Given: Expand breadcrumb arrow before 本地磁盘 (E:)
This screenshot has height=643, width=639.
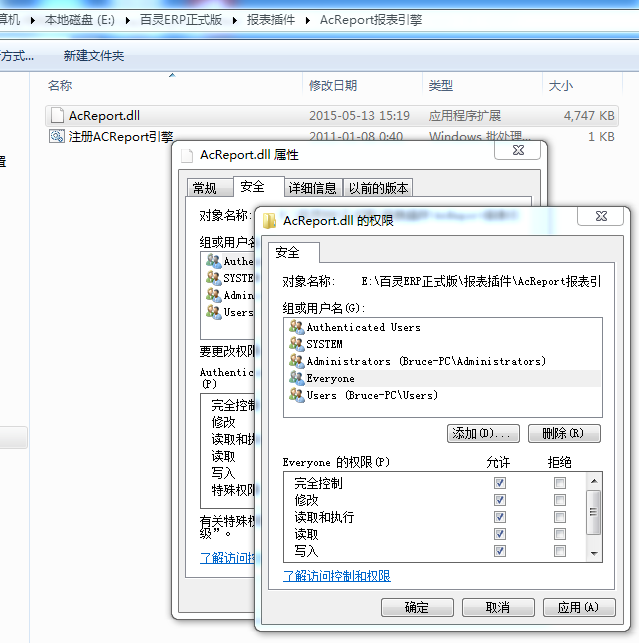Looking at the screenshot, I should [32, 20].
